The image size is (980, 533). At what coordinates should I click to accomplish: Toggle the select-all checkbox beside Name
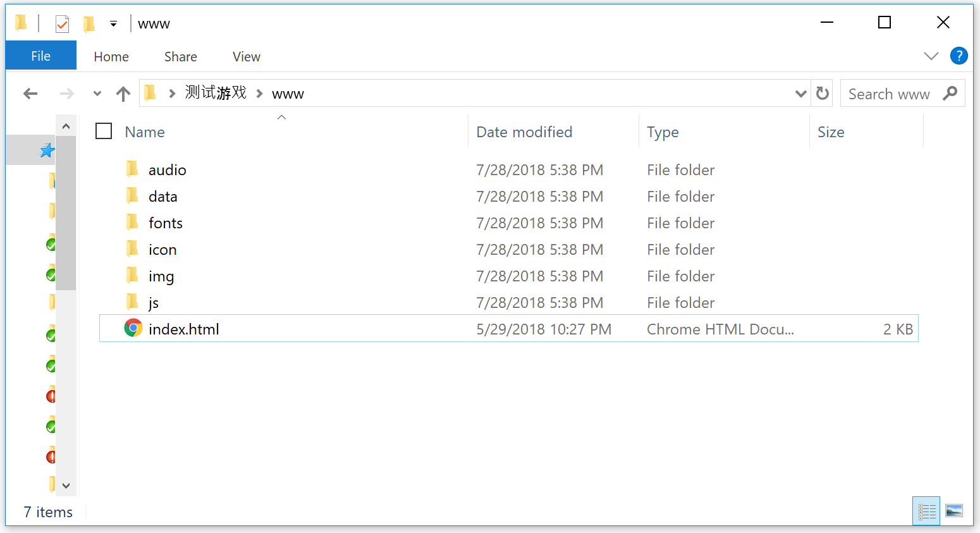[x=104, y=132]
